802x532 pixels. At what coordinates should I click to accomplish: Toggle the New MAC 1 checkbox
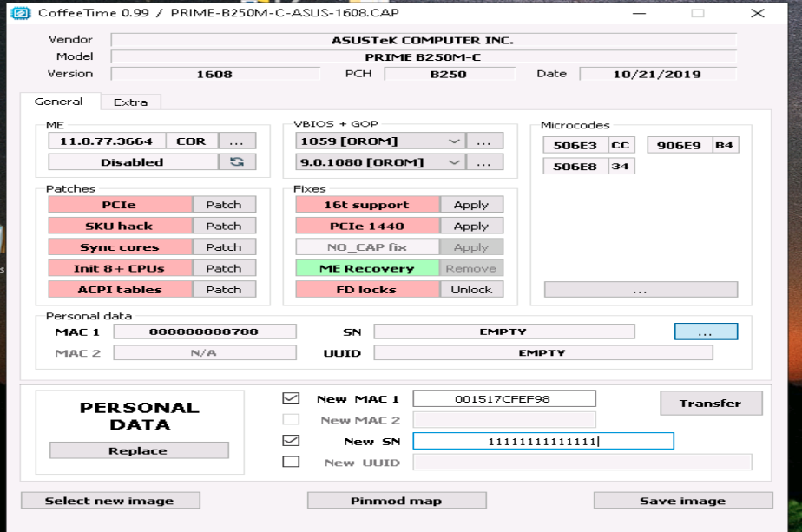(x=291, y=398)
